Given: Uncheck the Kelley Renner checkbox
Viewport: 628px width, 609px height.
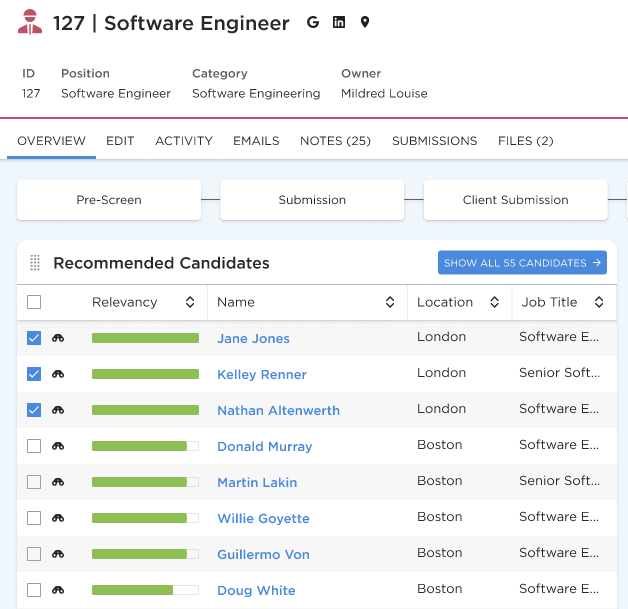Looking at the screenshot, I should [34, 374].
